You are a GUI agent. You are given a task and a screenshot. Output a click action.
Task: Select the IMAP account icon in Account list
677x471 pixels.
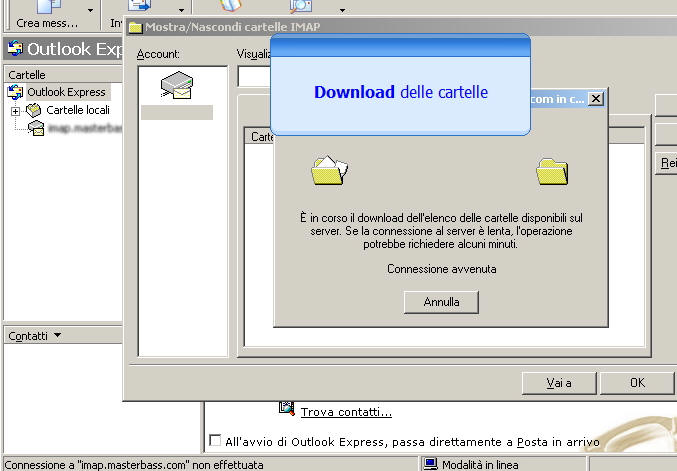point(177,85)
